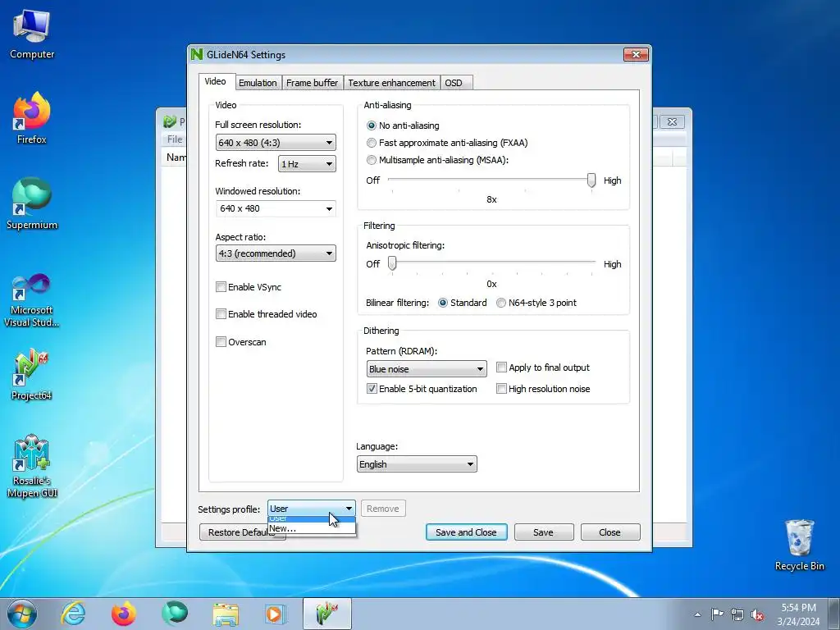Click the disabled Remove profile button
Screen dimensions: 840x630
(x=382, y=509)
